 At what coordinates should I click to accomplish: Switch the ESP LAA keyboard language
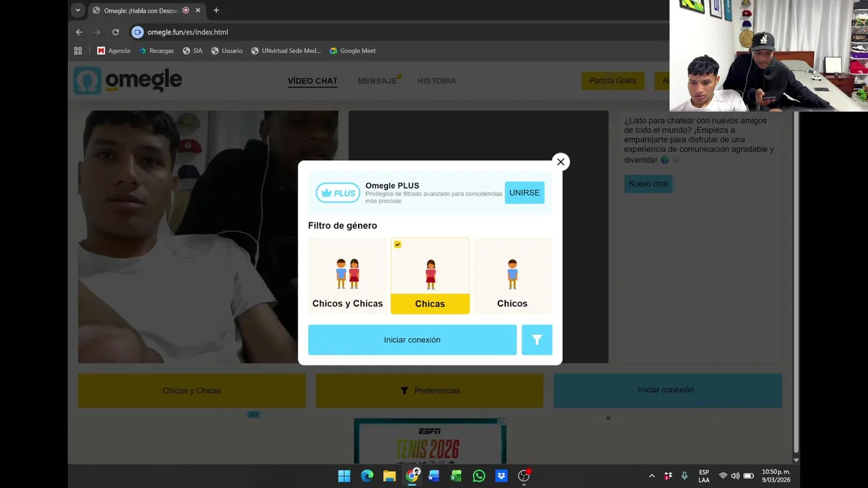coord(704,476)
